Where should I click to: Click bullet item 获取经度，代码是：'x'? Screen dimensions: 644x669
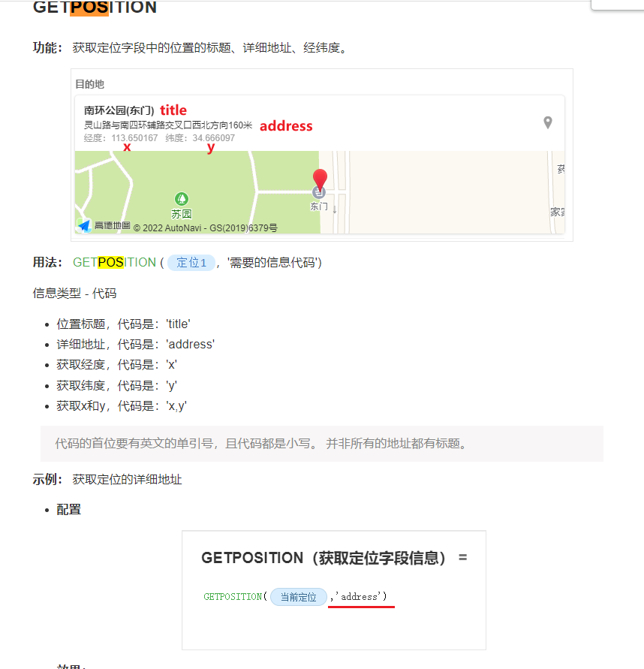(117, 365)
